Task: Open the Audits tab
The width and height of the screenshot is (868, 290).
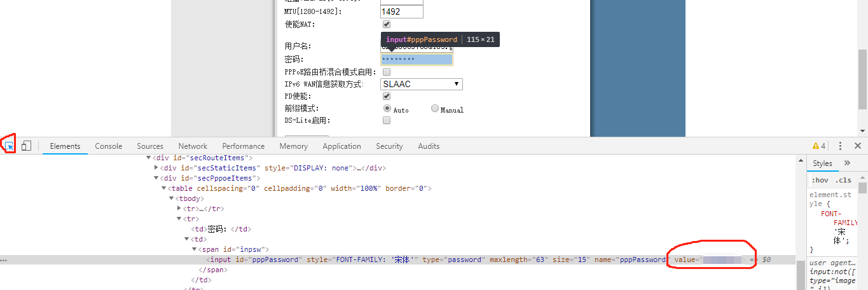Action: coord(429,146)
